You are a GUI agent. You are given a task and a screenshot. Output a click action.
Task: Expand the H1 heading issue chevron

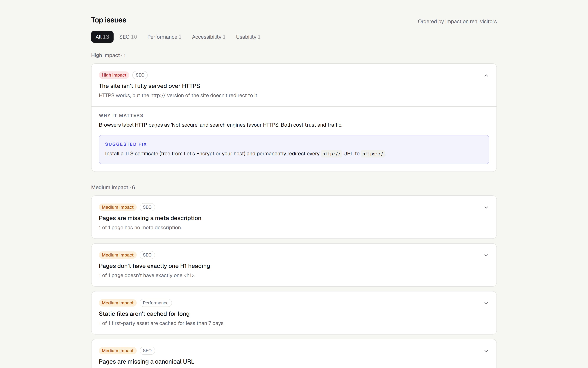pyautogui.click(x=486, y=255)
